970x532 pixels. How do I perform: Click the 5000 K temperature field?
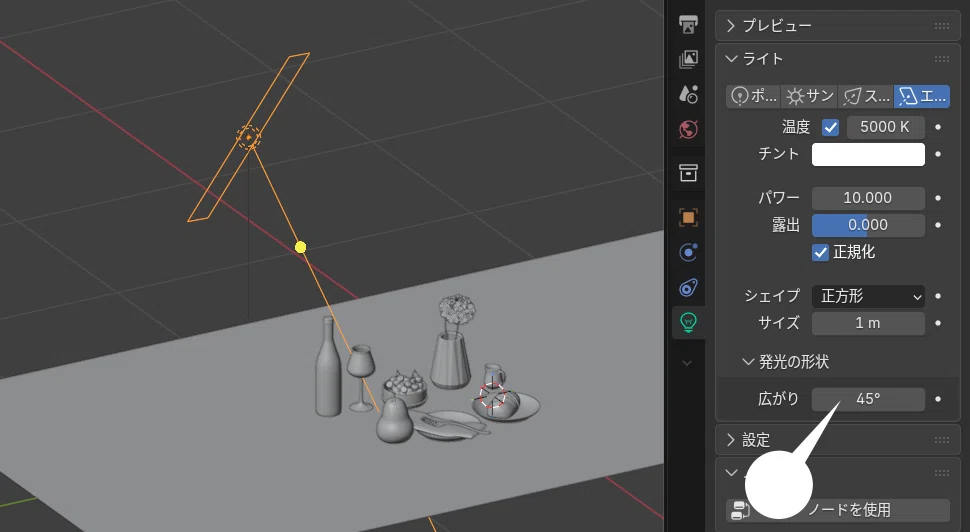pyautogui.click(x=885, y=127)
